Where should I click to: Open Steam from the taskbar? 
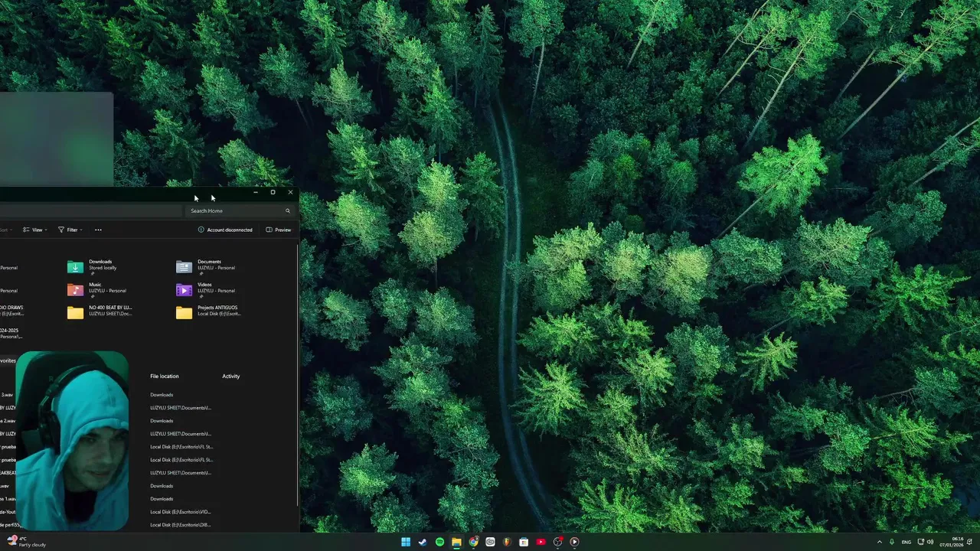[423, 542]
